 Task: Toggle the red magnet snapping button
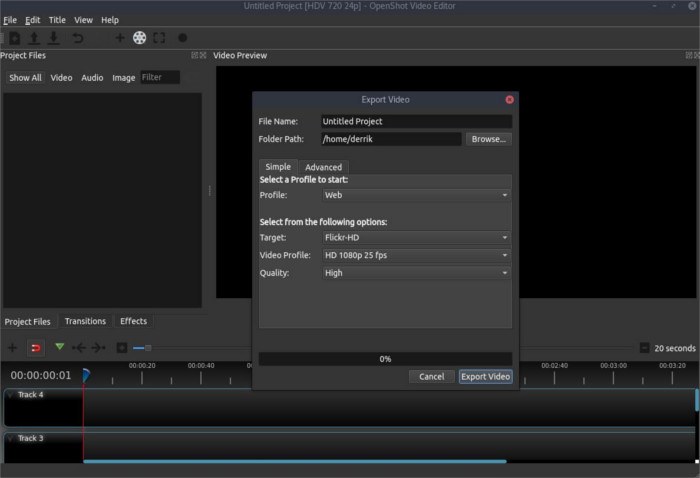[x=36, y=348]
